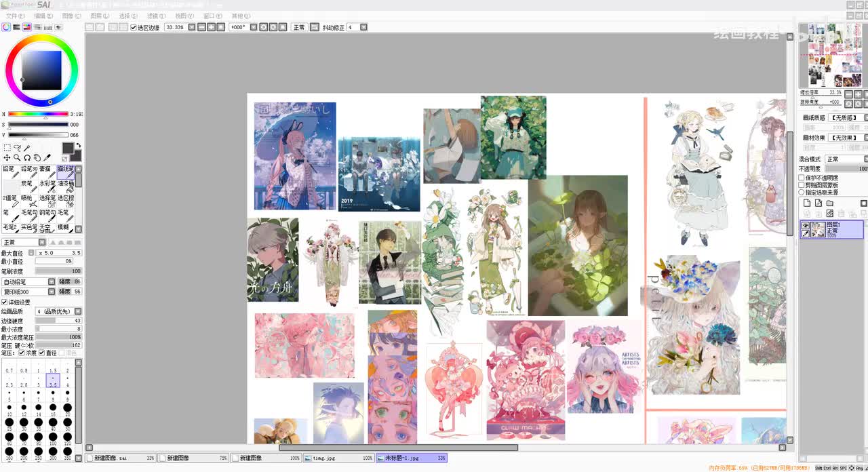Enable 保护不透明度 checkbox

[x=802, y=178]
